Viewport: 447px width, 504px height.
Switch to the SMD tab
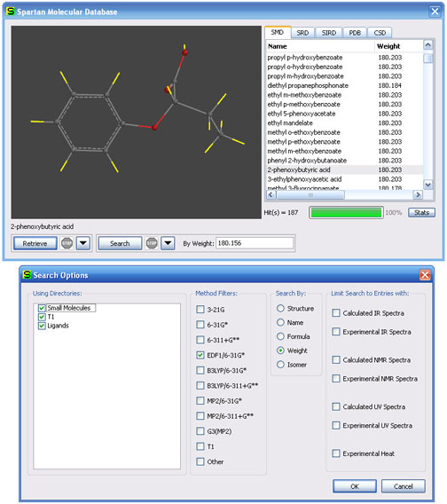[278, 33]
